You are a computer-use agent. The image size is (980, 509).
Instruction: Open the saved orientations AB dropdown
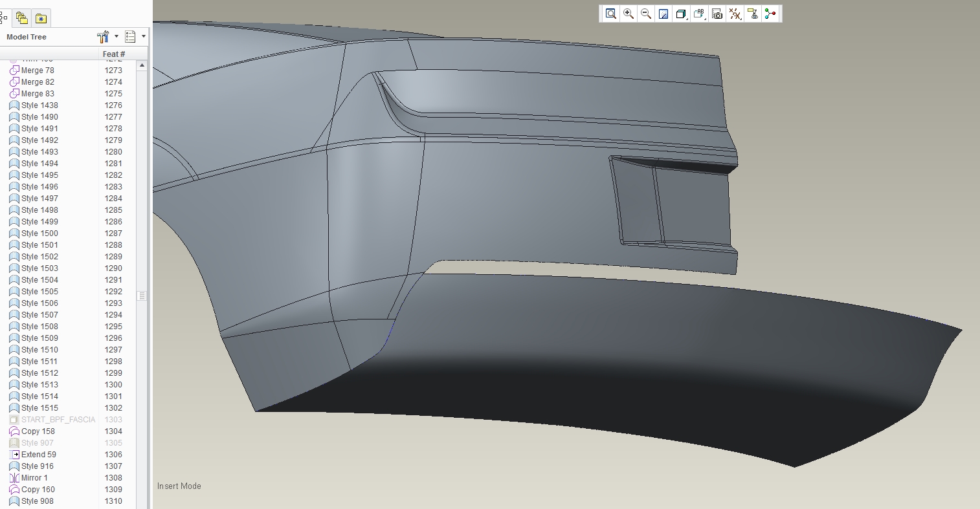tap(699, 14)
